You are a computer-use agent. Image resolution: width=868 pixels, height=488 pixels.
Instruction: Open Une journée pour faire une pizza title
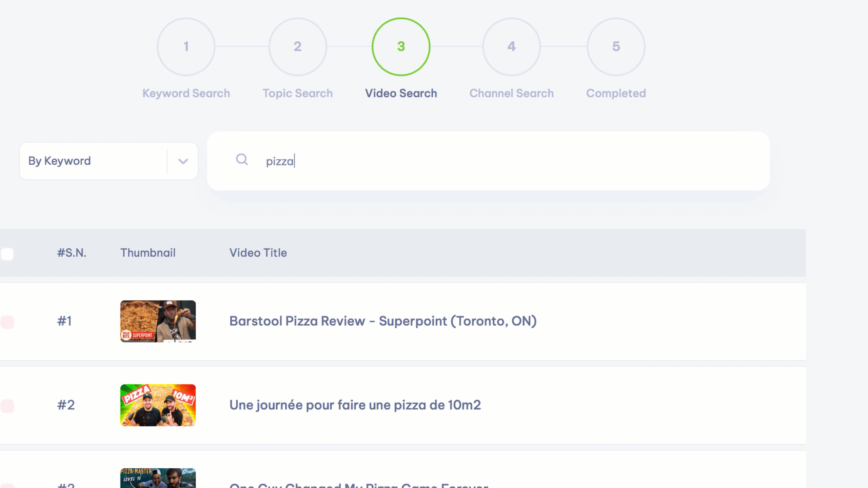[x=355, y=405]
